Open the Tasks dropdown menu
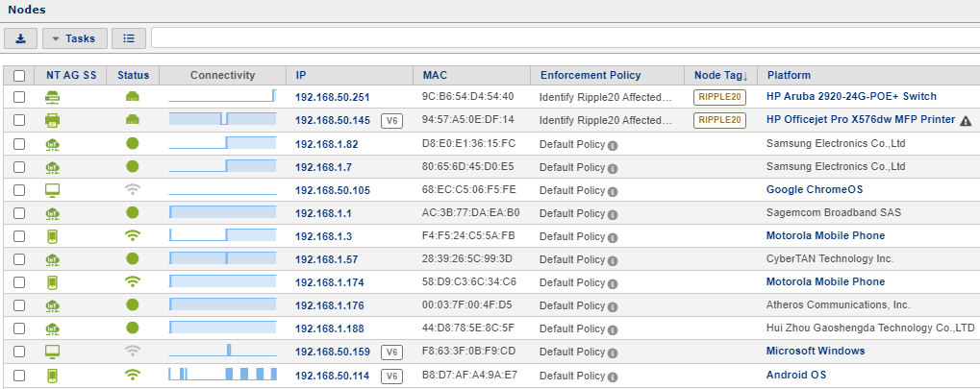The width and height of the screenshot is (980, 389). pos(74,38)
